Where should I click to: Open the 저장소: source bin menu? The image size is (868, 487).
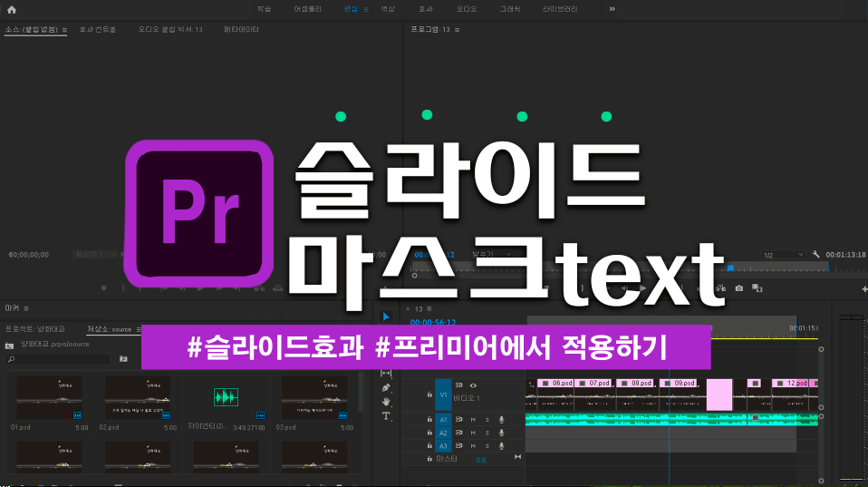[139, 329]
